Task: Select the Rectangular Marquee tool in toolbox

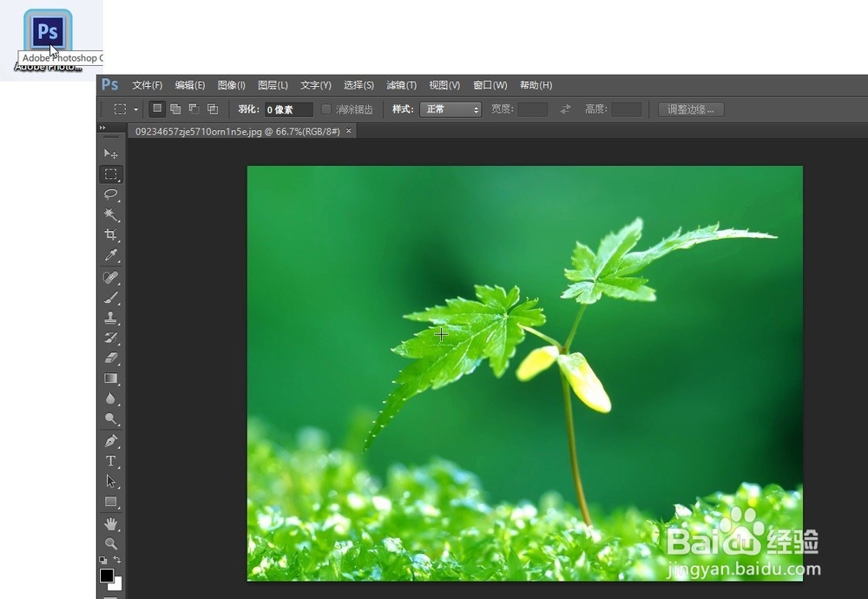Action: (111, 174)
